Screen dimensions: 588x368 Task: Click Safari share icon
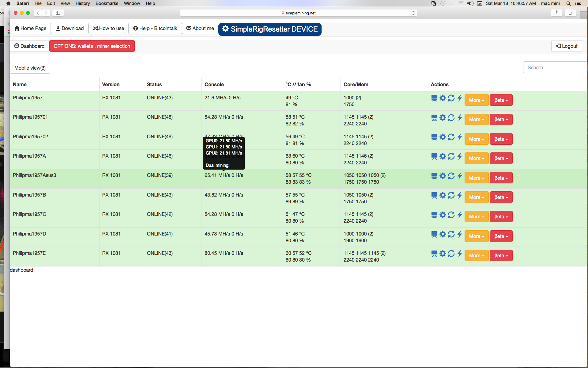click(556, 13)
